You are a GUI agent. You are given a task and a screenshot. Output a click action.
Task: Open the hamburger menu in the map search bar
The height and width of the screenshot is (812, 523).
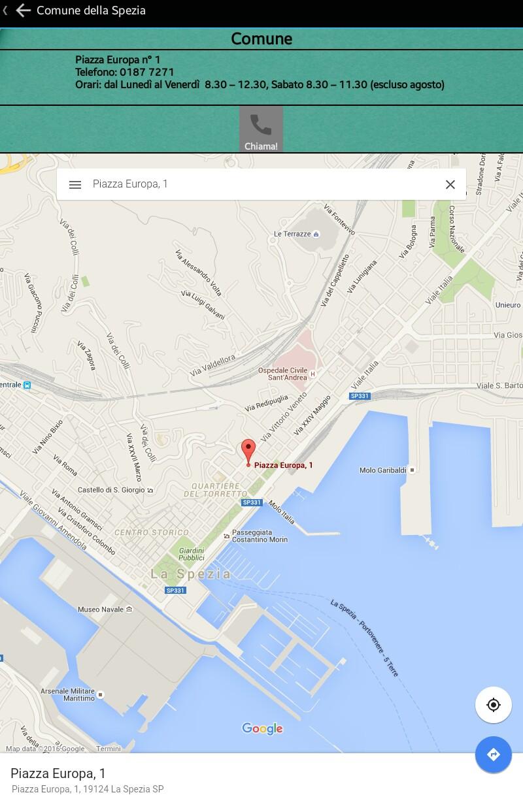(75, 185)
